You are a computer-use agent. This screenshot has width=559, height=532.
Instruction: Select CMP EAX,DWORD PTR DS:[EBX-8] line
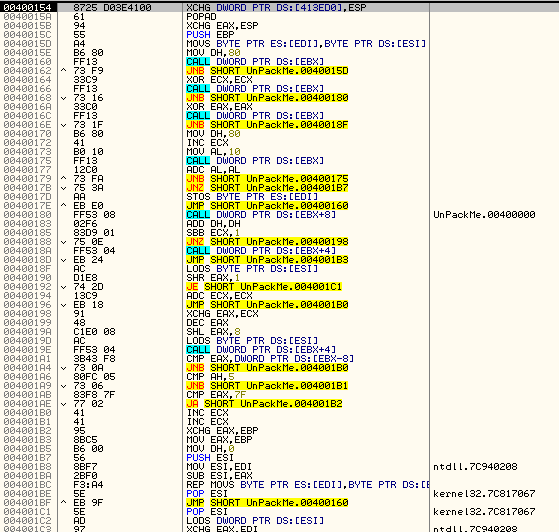click(x=270, y=359)
